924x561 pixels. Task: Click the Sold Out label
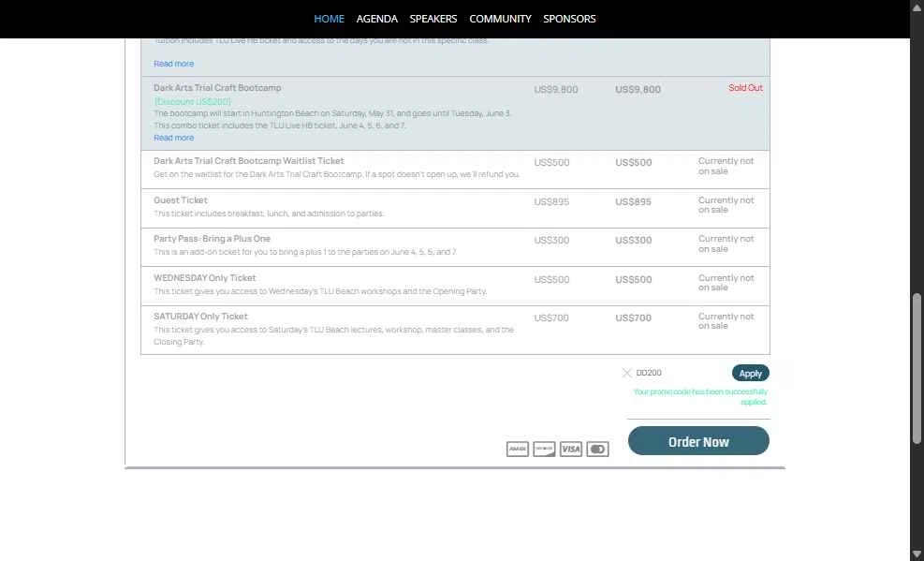pyautogui.click(x=745, y=88)
